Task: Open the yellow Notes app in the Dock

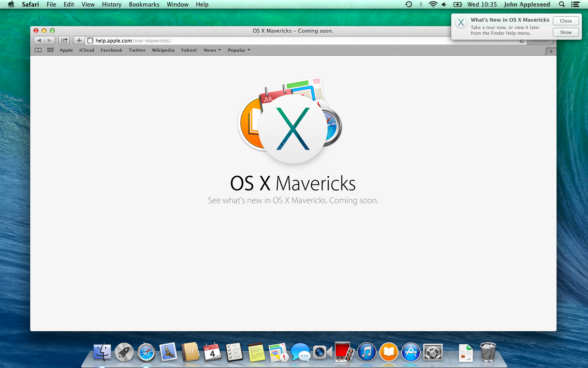Action: pos(256,352)
